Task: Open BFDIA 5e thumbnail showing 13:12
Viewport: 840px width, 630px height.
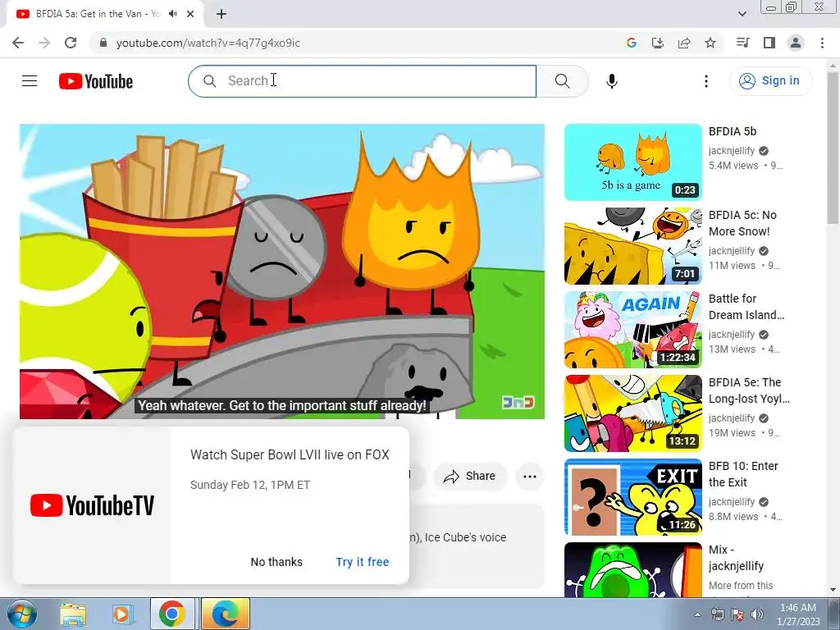Action: 632,413
